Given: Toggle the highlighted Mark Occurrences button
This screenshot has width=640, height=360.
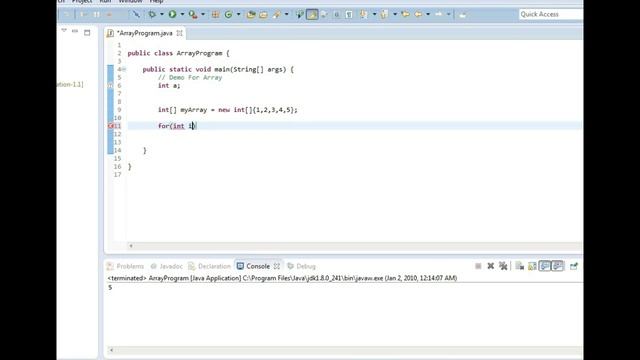Looking at the screenshot, I should pos(312,14).
